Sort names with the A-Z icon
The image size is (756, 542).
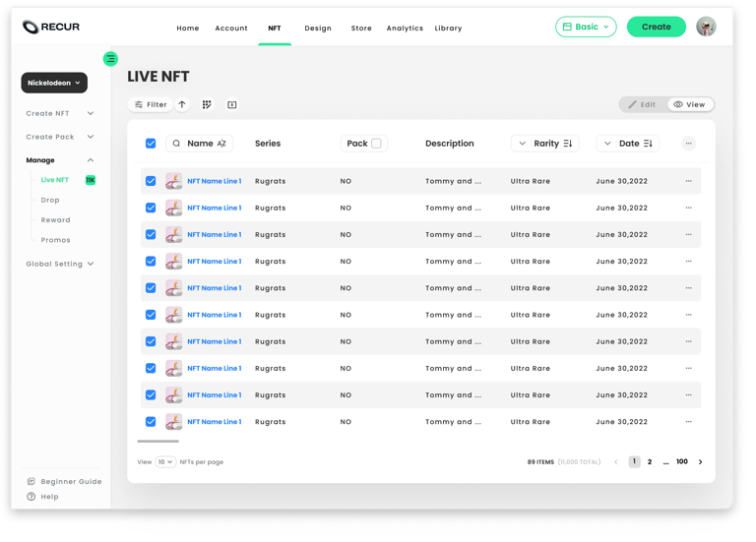221,143
